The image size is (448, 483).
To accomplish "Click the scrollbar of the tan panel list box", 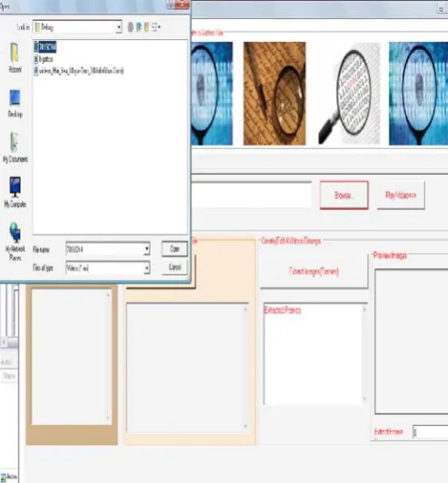I will (108, 357).
